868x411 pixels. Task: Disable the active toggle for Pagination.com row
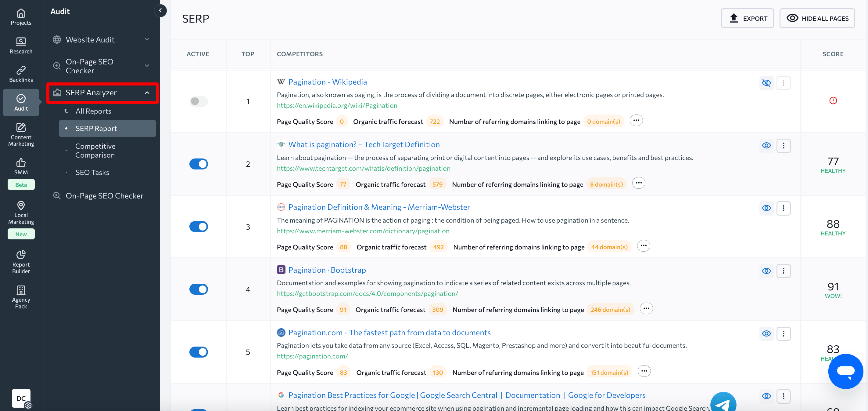pos(199,352)
